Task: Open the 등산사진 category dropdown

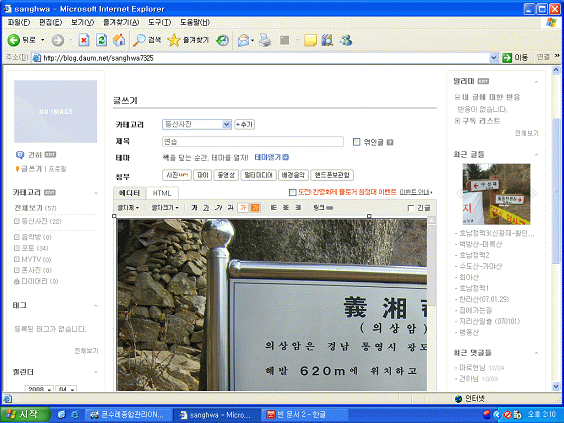Action: pos(197,124)
